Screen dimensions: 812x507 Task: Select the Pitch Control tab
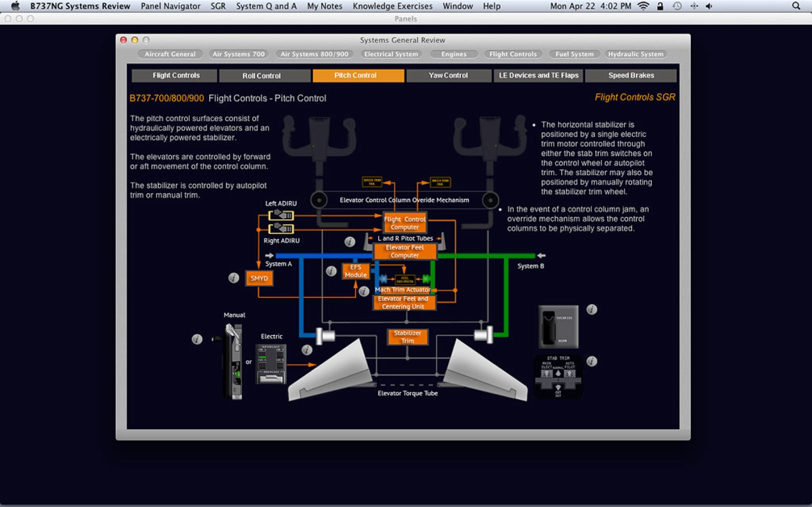tap(359, 75)
